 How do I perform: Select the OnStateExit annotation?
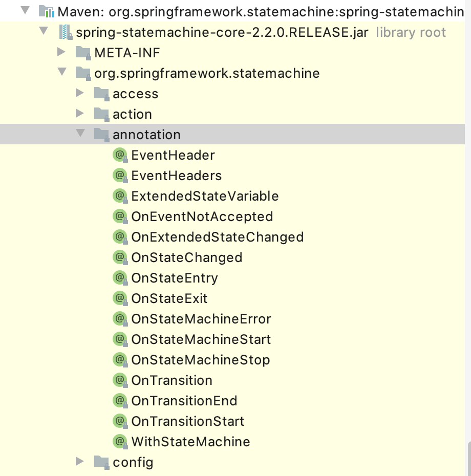click(169, 298)
